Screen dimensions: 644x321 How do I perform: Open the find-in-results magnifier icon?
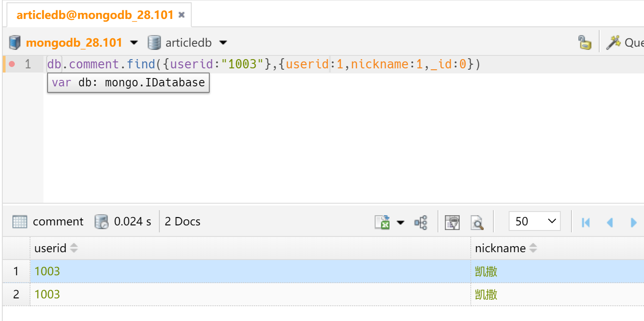pos(477,222)
